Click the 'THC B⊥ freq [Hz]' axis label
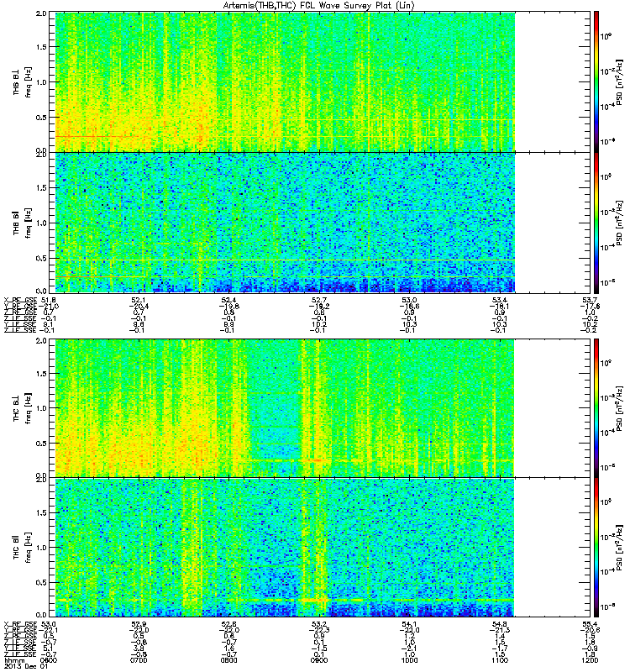The image size is (630, 672). coord(23,408)
